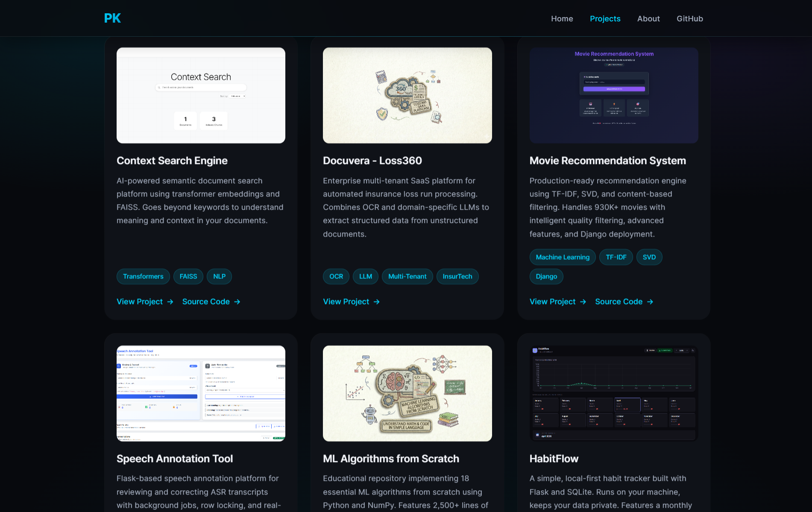The image size is (812, 512).
Task: Click the Docuvera - Loss360 title
Action: 372,161
